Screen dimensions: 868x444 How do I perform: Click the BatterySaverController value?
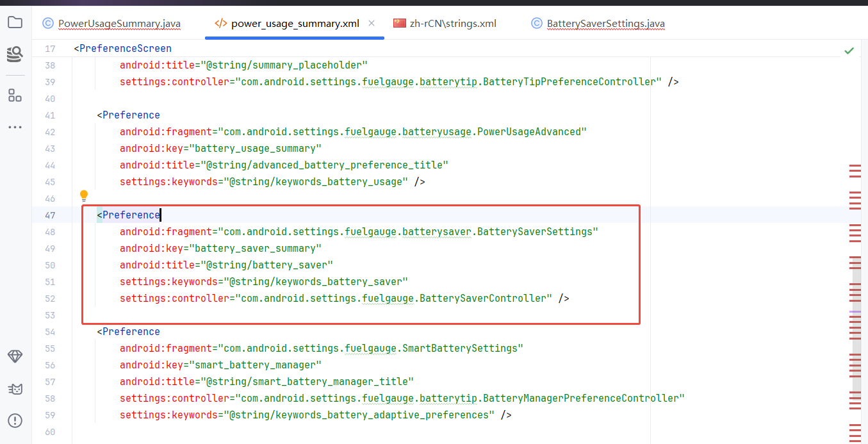click(394, 299)
